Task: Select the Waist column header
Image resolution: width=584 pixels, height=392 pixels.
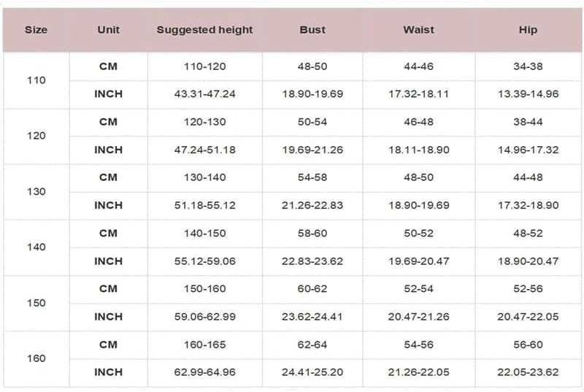Action: click(418, 30)
